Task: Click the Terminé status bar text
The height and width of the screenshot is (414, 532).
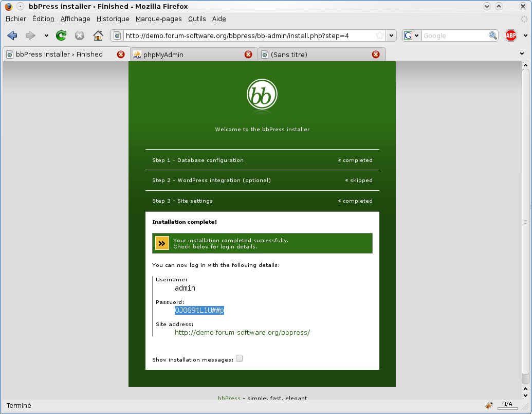Action: pos(19,406)
